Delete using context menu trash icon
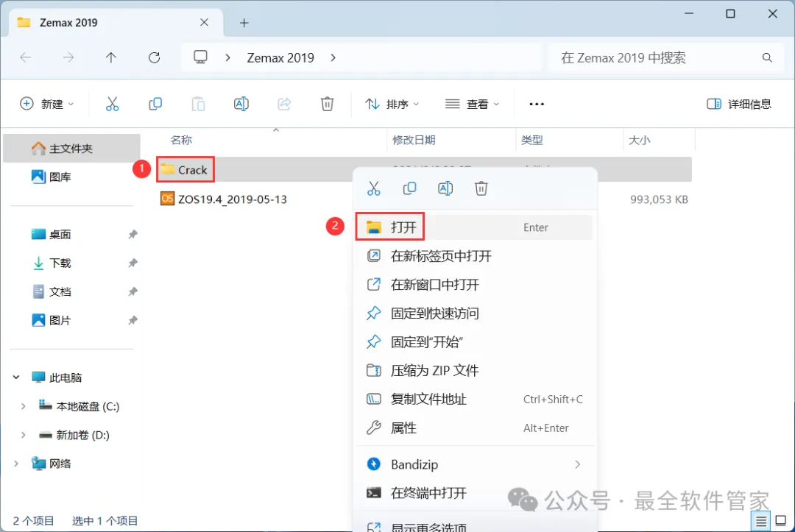 pyautogui.click(x=481, y=188)
